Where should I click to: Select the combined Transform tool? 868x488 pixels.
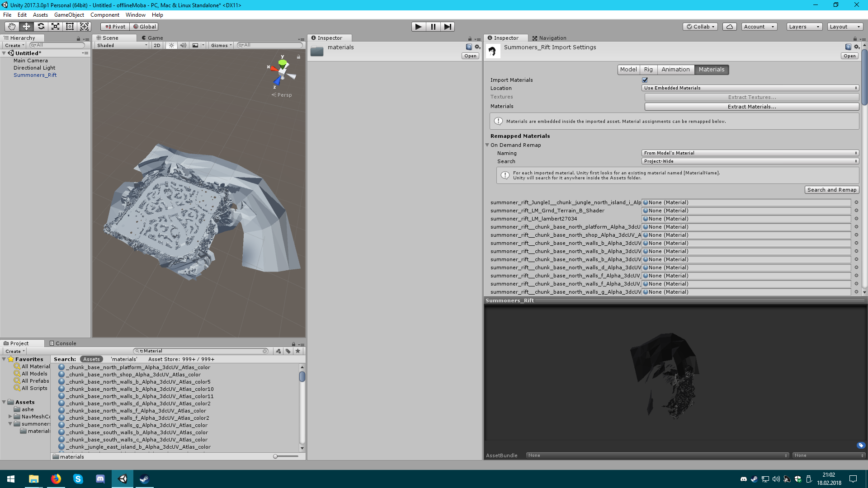84,27
